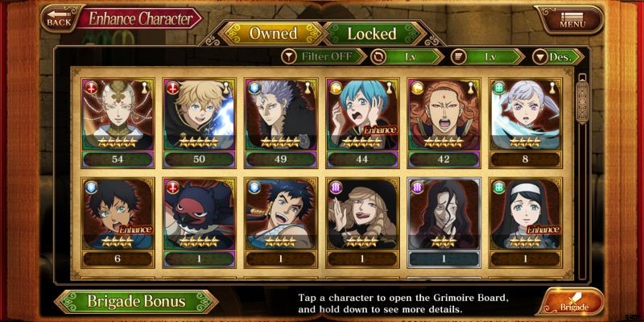
Task: Click the circular refresh sort icon
Action: [378, 56]
